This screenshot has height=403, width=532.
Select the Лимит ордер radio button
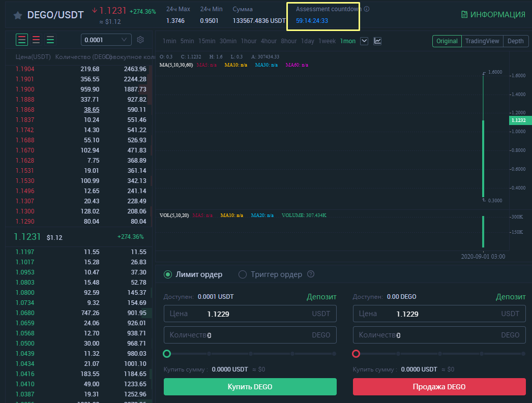coord(168,274)
